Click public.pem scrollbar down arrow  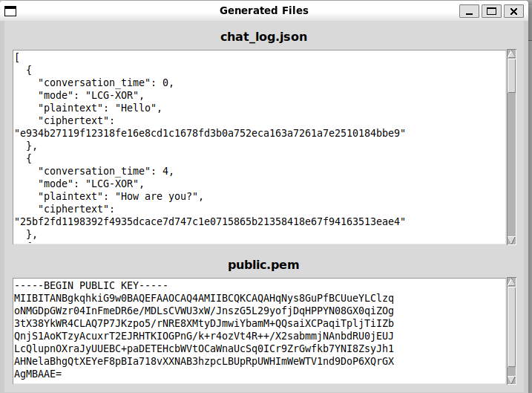point(511,379)
